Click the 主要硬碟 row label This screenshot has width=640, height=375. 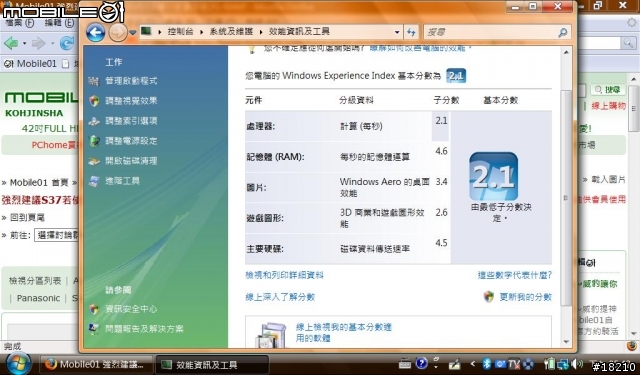click(x=265, y=249)
